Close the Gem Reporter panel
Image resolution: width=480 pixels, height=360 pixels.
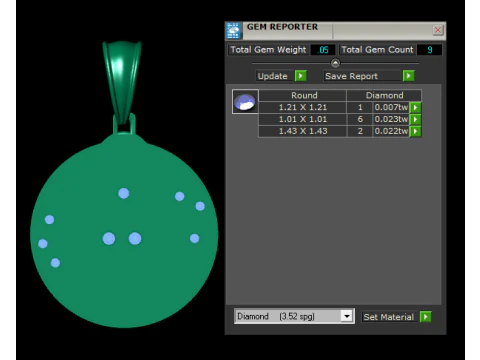(438, 30)
